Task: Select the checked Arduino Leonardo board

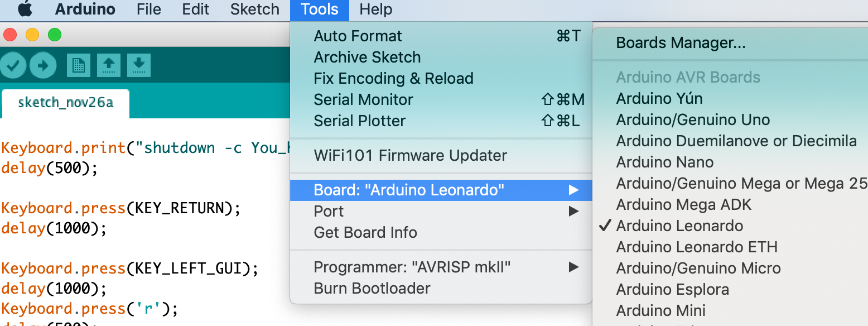Action: point(730,226)
